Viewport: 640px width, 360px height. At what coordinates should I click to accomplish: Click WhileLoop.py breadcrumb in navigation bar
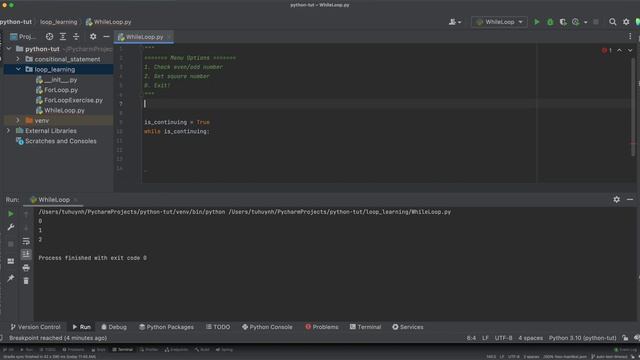tap(109, 22)
